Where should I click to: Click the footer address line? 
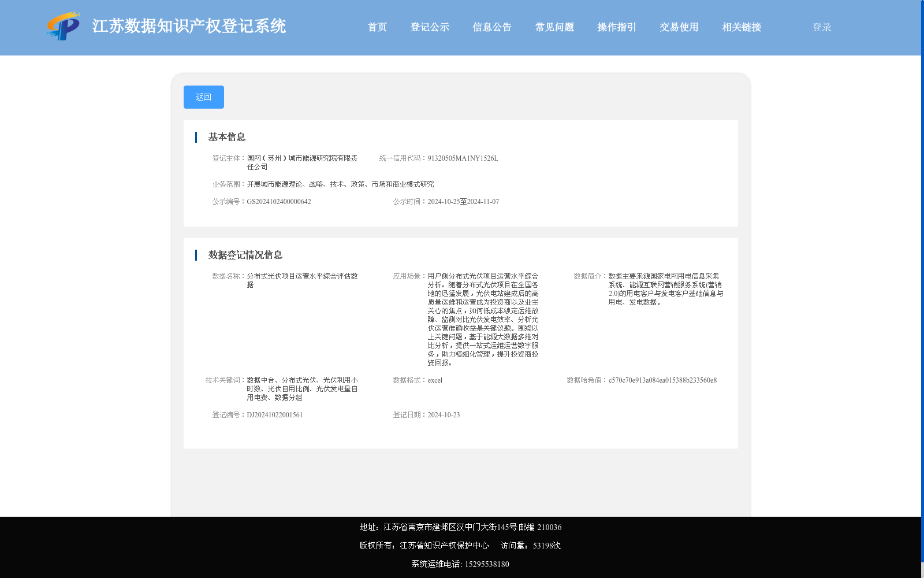tap(460, 527)
